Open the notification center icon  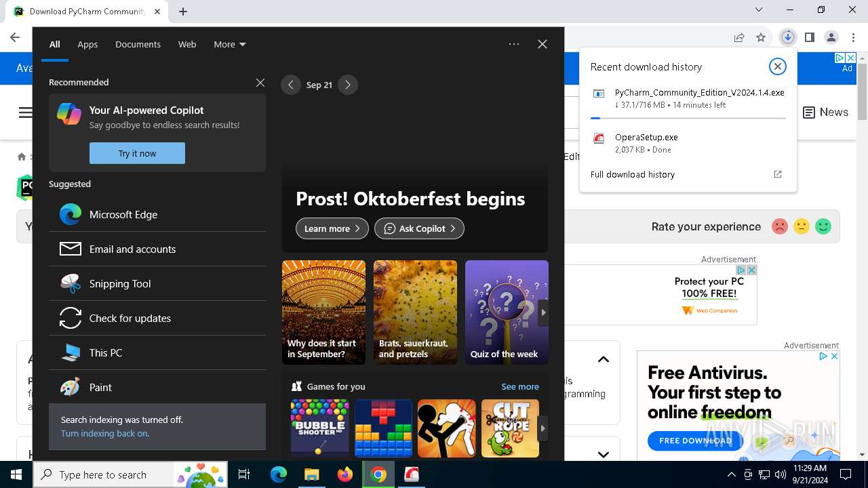click(x=846, y=474)
